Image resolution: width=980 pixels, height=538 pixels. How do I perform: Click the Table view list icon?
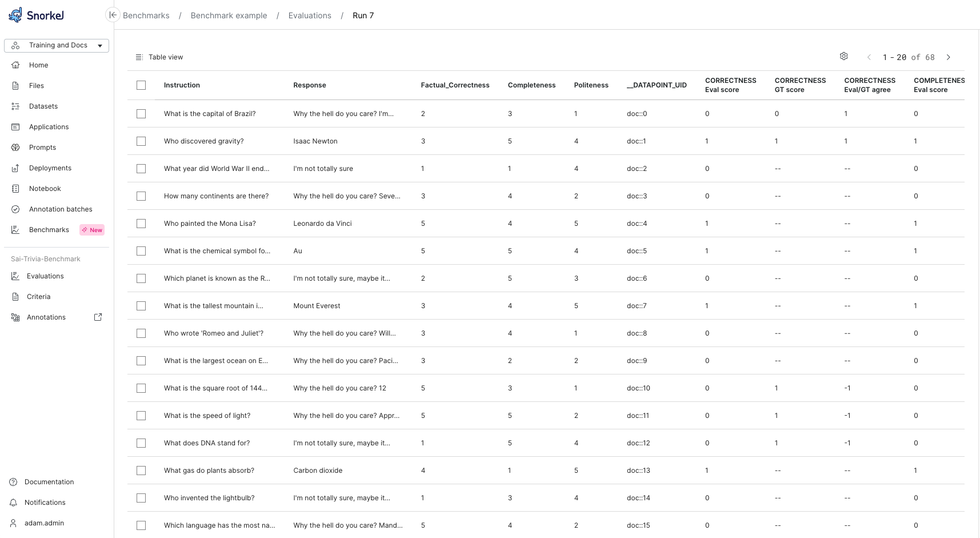click(x=139, y=57)
